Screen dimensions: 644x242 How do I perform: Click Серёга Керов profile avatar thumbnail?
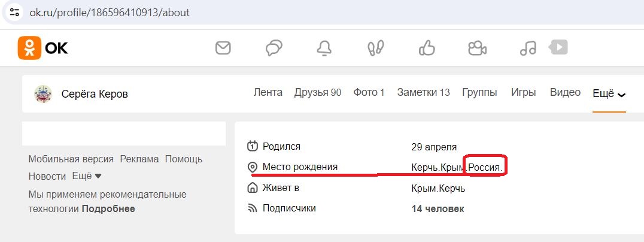pyautogui.click(x=42, y=94)
